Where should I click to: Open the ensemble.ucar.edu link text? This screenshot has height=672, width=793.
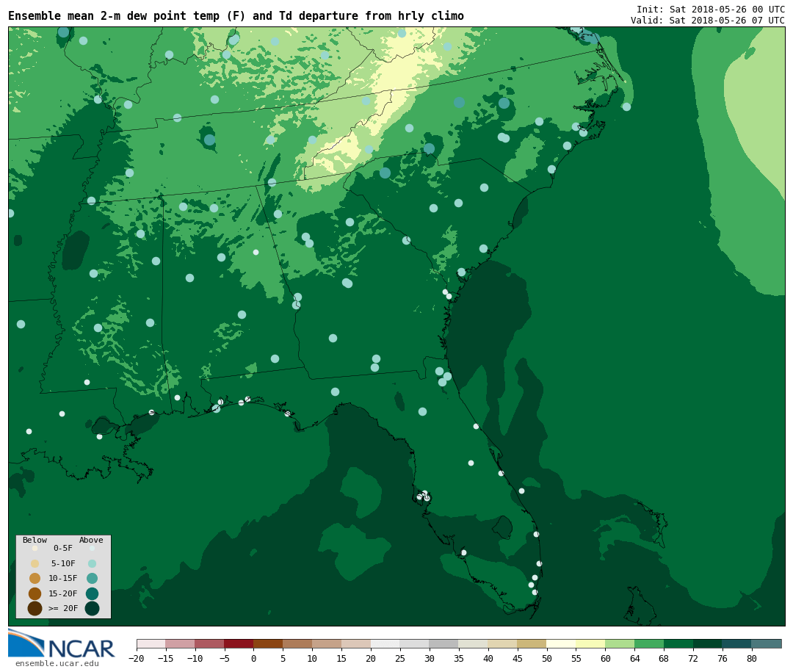click(x=57, y=663)
